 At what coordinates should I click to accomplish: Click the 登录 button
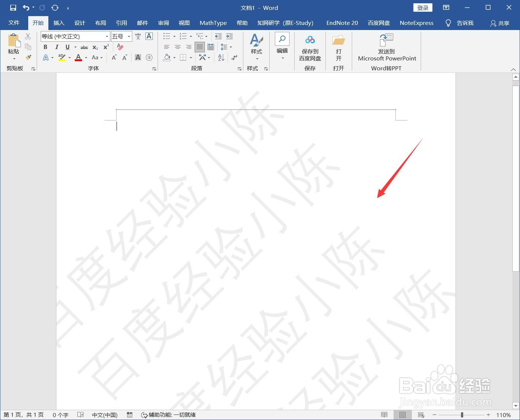pyautogui.click(x=423, y=8)
